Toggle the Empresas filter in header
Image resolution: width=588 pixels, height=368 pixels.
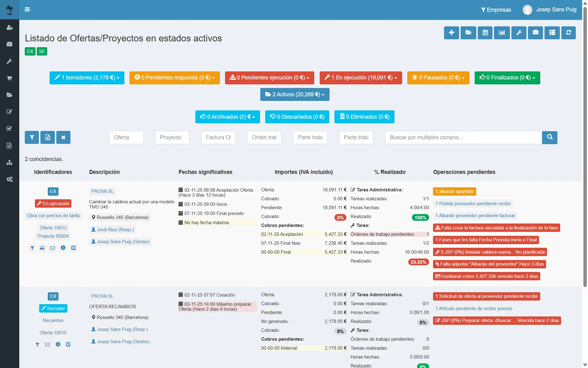coord(496,10)
